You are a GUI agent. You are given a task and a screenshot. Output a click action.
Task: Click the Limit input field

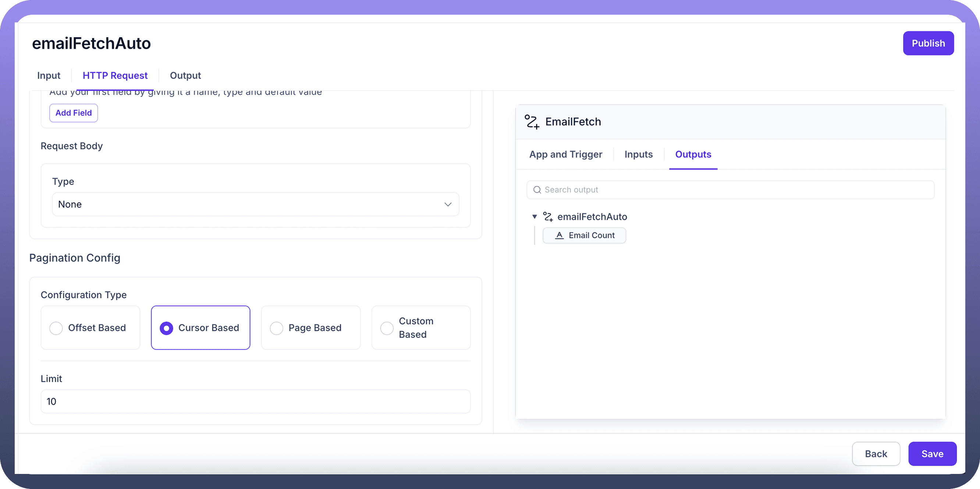(255, 401)
